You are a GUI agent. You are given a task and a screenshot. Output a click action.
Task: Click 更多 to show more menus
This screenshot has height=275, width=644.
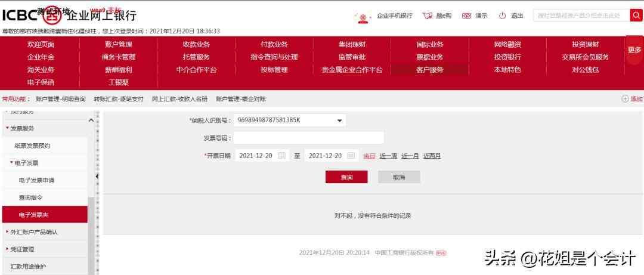[x=634, y=50]
